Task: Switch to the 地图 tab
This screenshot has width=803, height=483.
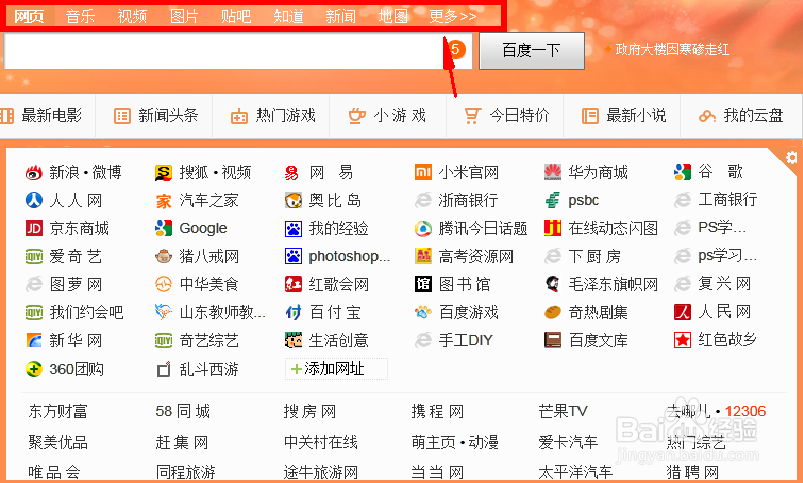Action: [x=393, y=16]
